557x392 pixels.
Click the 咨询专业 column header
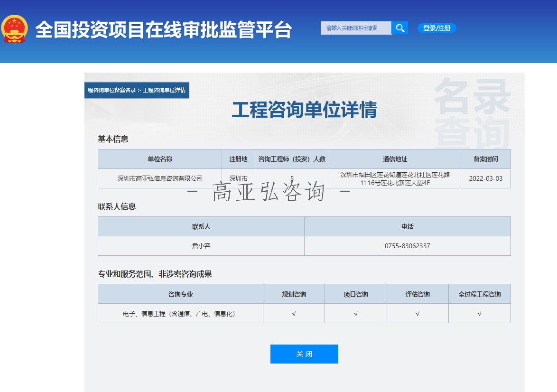point(180,294)
